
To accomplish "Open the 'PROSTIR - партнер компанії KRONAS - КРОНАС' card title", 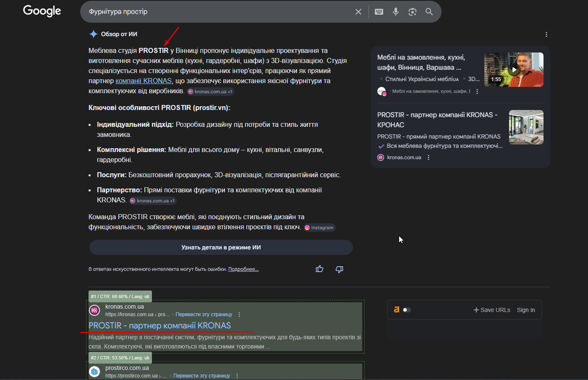I will pos(437,120).
